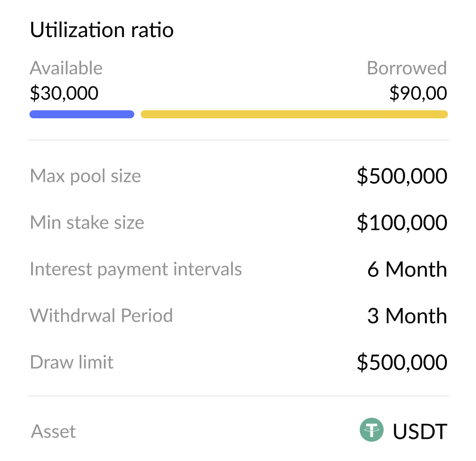Select the Asset label

(x=53, y=431)
